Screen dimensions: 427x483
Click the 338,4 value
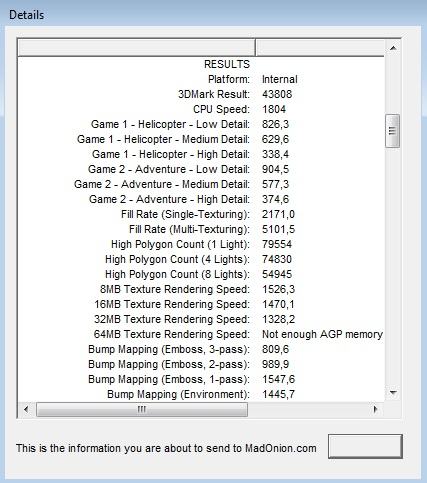click(275, 154)
